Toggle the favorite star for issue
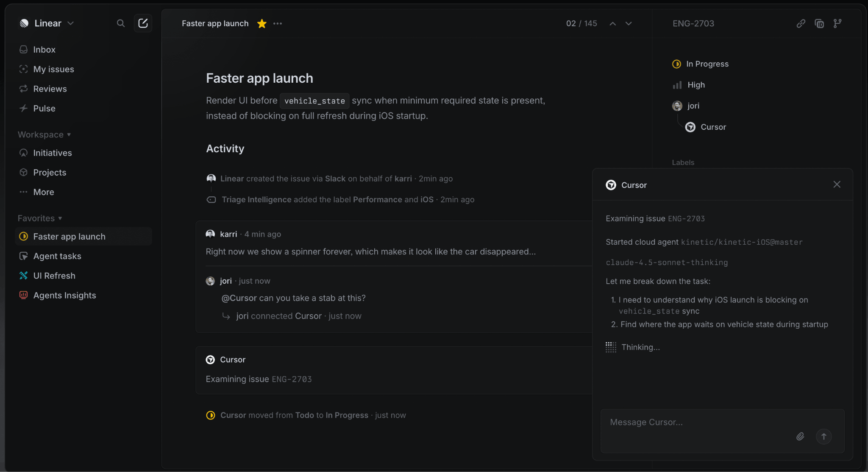Image resolution: width=868 pixels, height=472 pixels. click(x=262, y=23)
